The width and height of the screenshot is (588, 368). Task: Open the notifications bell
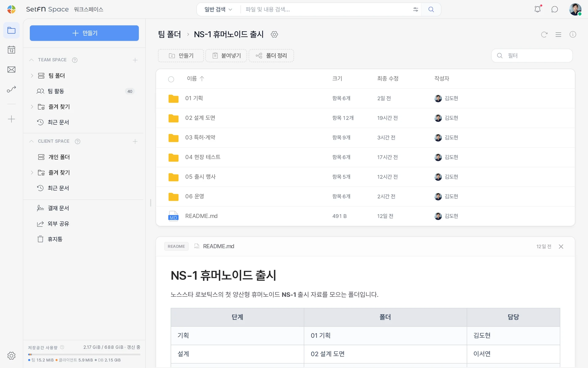pos(537,9)
